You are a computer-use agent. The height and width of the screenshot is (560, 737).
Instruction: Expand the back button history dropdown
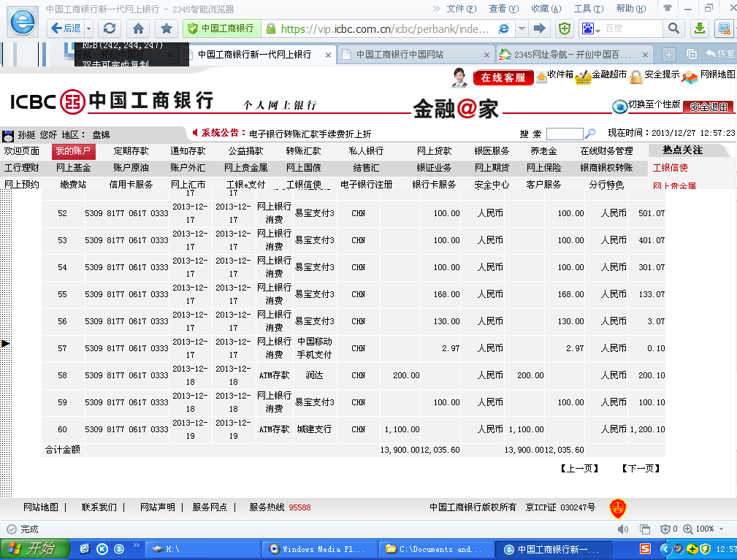(89, 28)
